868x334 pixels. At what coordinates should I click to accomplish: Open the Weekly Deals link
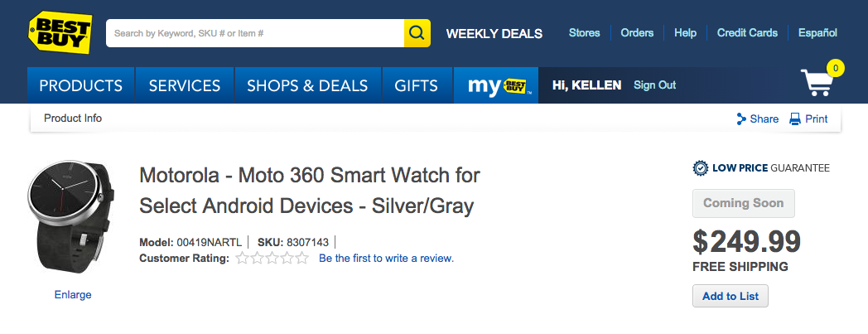tap(494, 34)
